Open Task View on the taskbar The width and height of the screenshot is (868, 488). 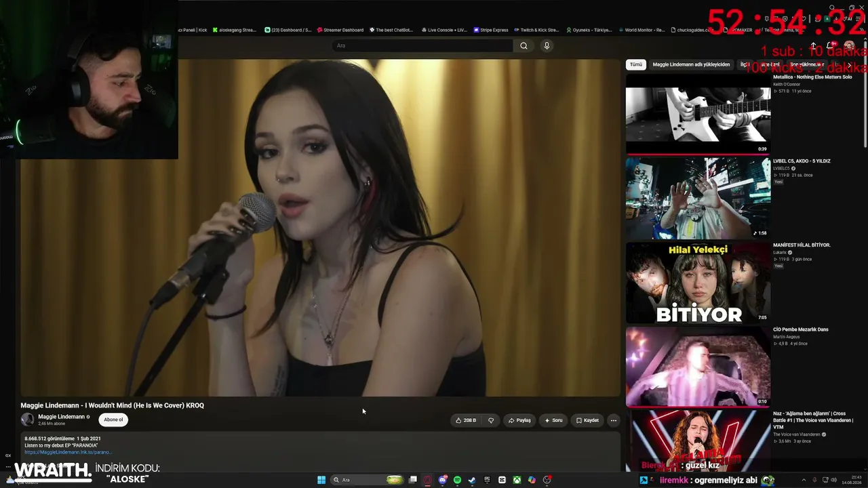(x=412, y=480)
